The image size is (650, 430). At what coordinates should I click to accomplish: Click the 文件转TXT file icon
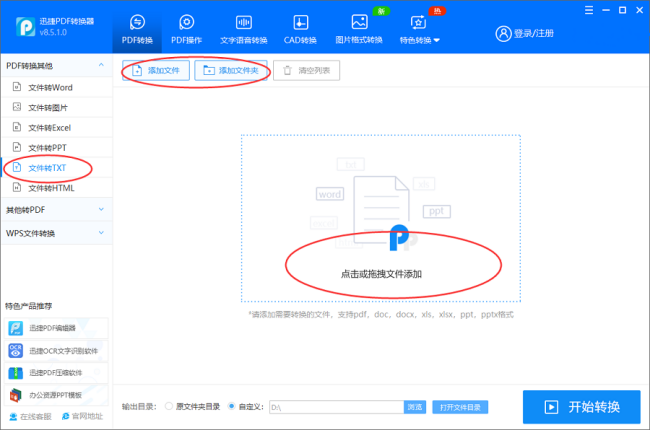pyautogui.click(x=17, y=167)
